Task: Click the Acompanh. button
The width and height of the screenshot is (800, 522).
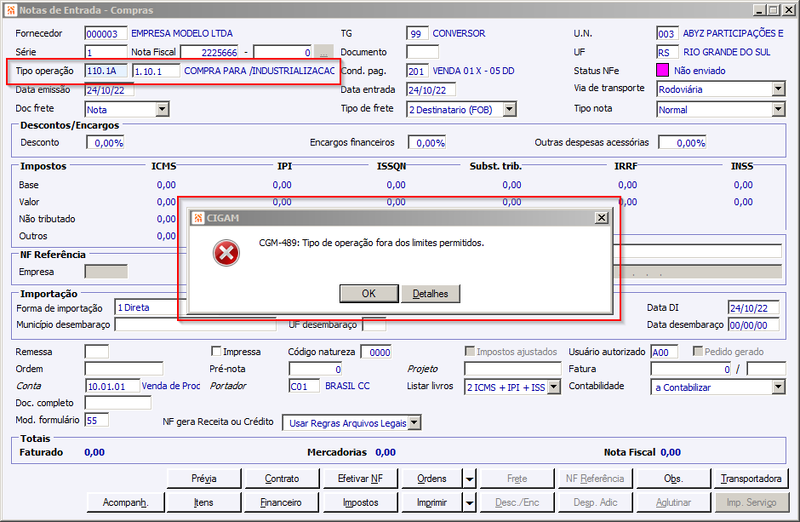Action: [x=126, y=503]
